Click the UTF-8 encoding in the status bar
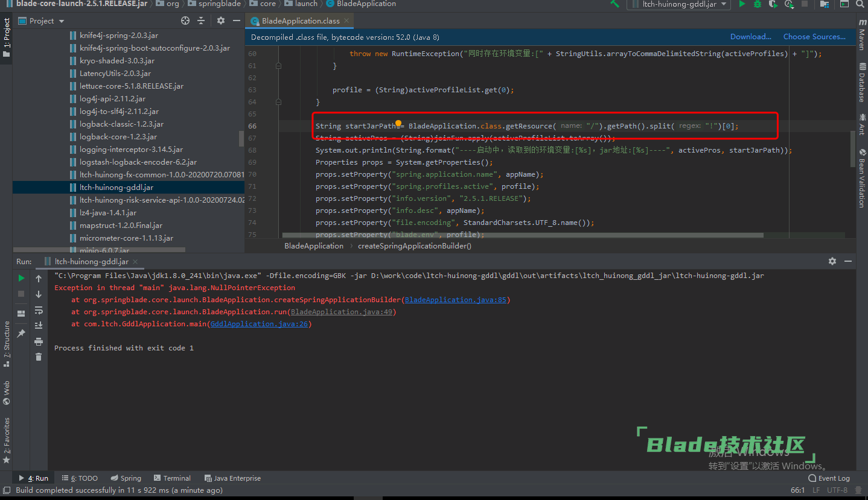Image resolution: width=868 pixels, height=500 pixels. [x=837, y=490]
